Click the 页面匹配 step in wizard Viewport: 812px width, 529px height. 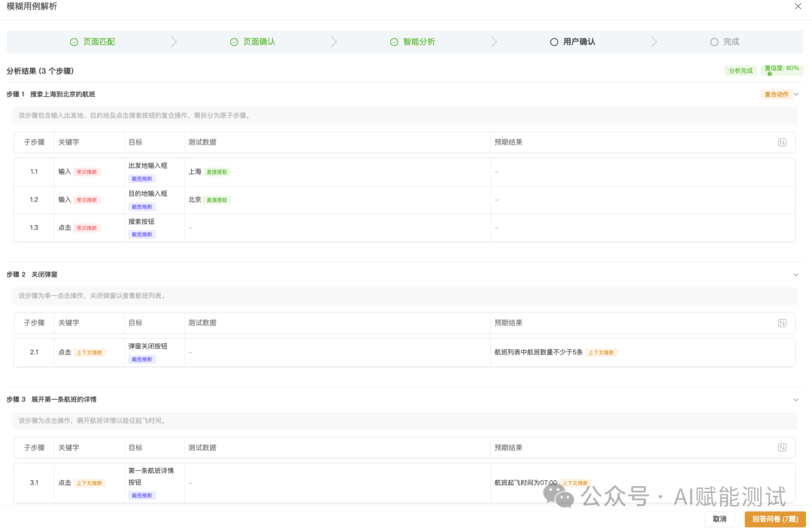tap(92, 42)
